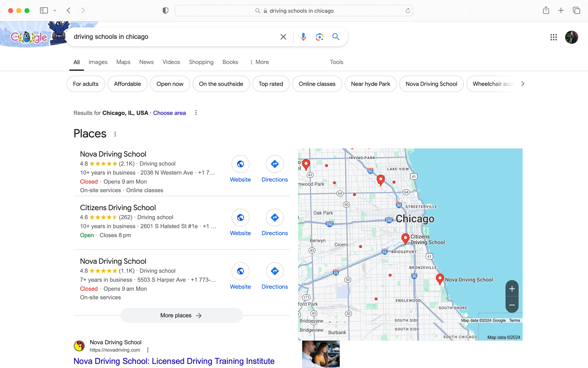Open the three-dot menu beside Choose area
This screenshot has height=368, width=588.
(196, 112)
